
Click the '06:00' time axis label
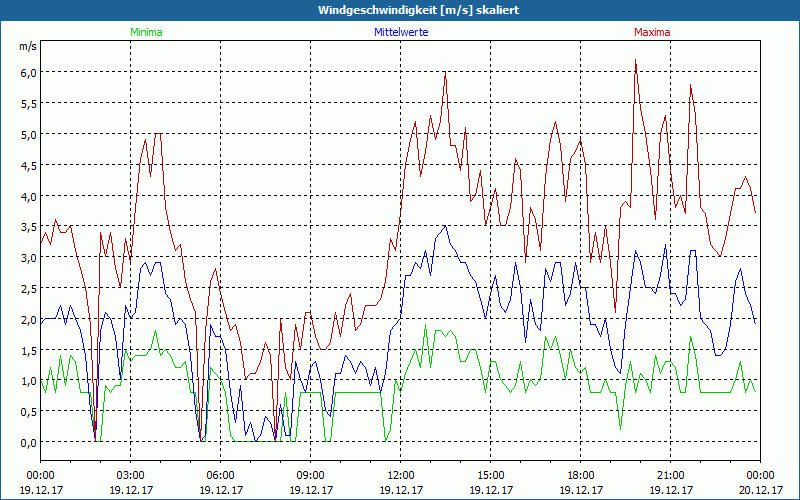point(220,476)
